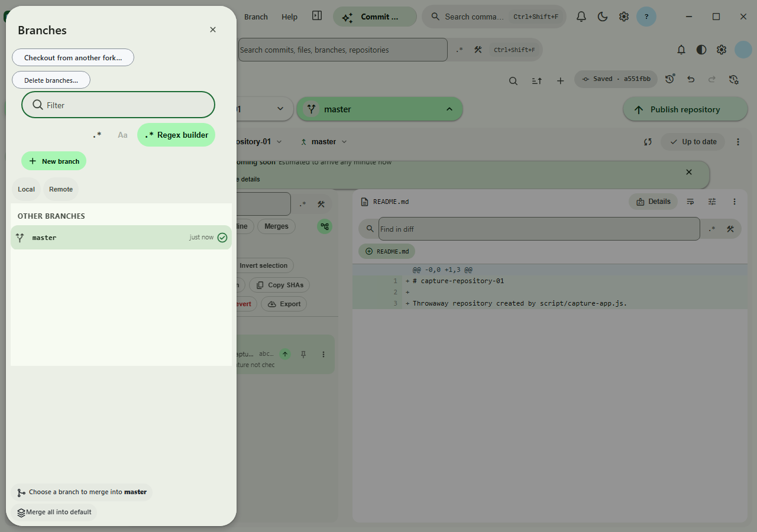Choose a branch to merge into master
757x532 pixels.
[82, 492]
